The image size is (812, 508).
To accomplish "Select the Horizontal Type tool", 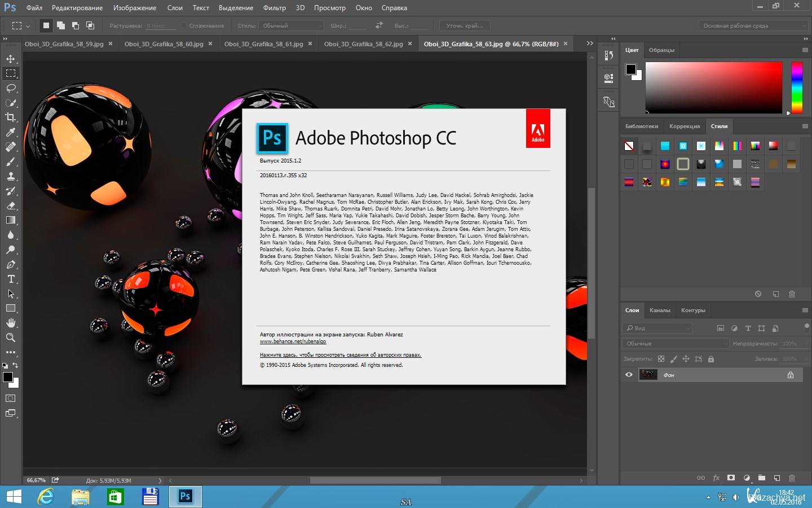I will pyautogui.click(x=11, y=279).
